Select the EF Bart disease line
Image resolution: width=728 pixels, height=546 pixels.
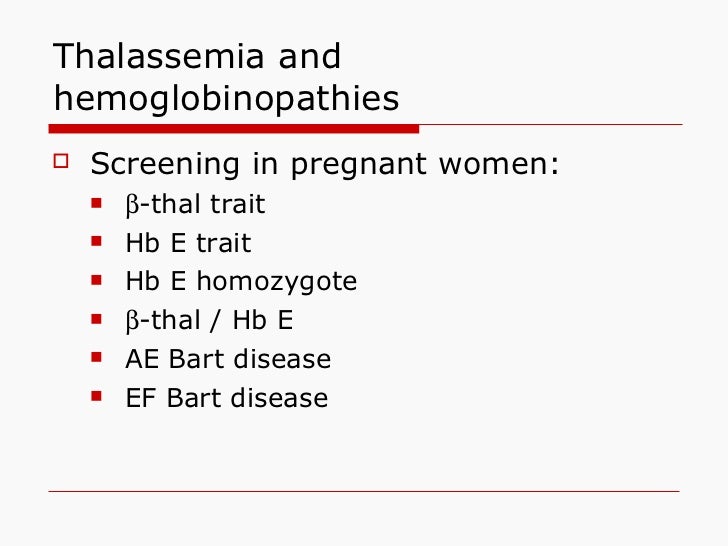(227, 398)
